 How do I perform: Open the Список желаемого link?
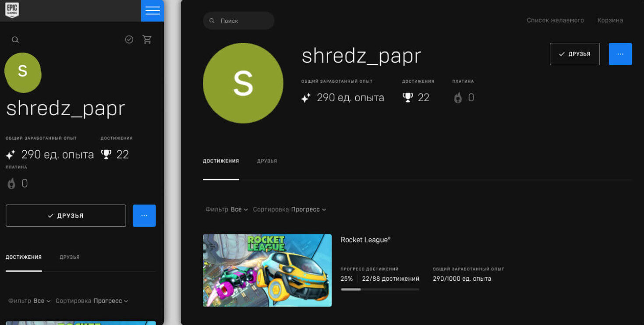click(x=555, y=20)
